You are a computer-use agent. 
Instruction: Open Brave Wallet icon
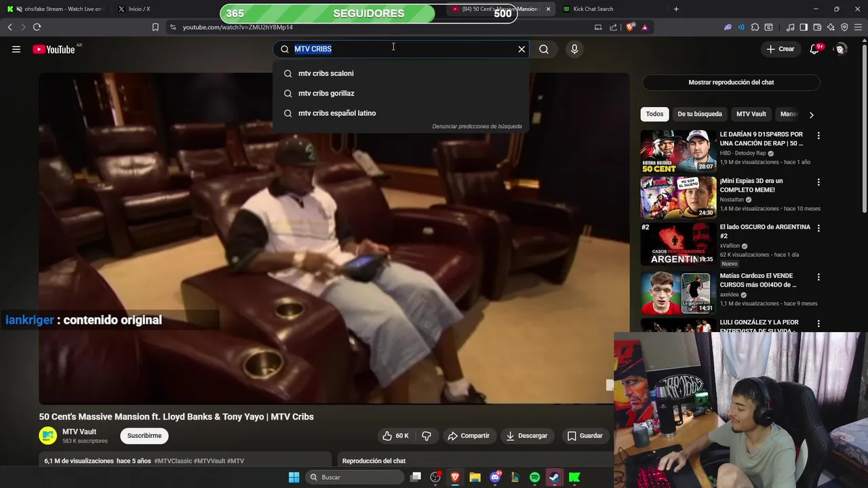click(x=817, y=27)
